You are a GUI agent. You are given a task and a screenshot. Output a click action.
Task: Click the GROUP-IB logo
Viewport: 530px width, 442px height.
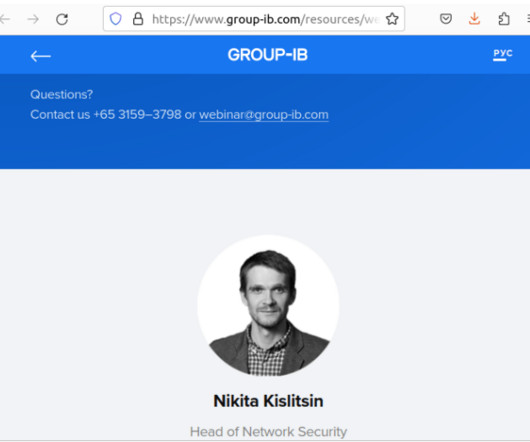click(x=268, y=55)
